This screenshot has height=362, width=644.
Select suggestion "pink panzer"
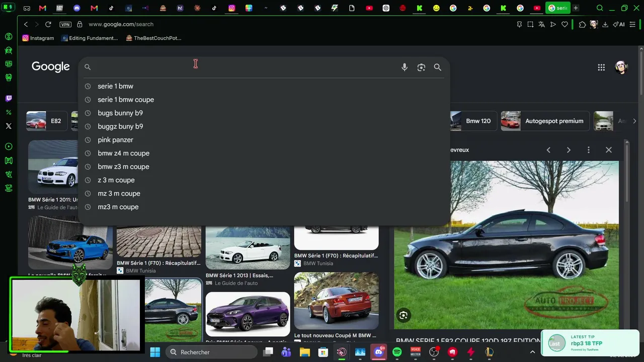click(264, 140)
